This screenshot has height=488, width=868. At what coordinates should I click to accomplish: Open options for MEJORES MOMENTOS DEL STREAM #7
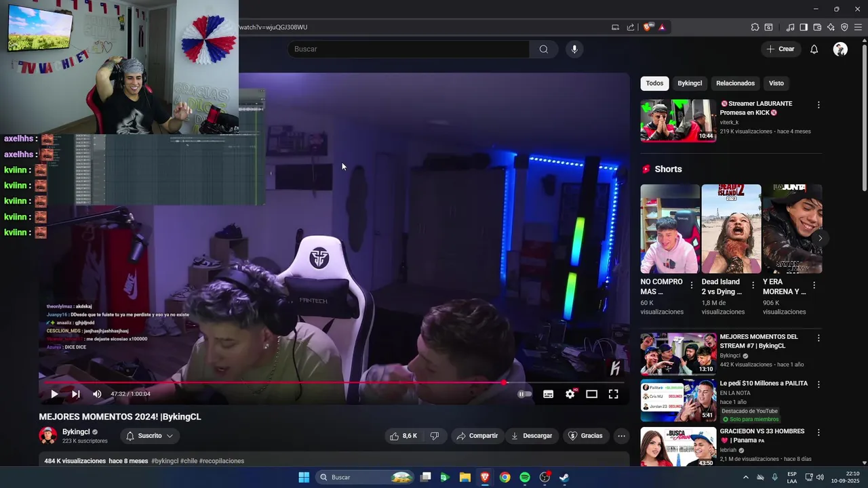(818, 338)
